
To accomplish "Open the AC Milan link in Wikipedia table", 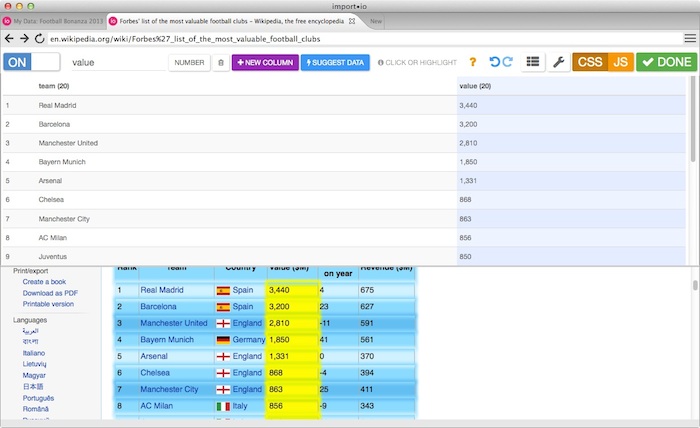I will coord(156,406).
